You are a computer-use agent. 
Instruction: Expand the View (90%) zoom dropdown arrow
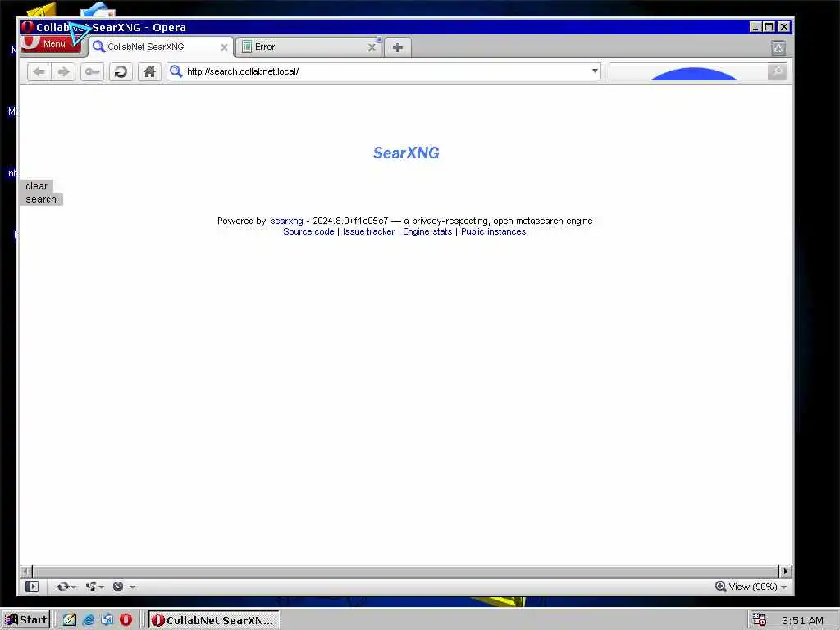784,587
